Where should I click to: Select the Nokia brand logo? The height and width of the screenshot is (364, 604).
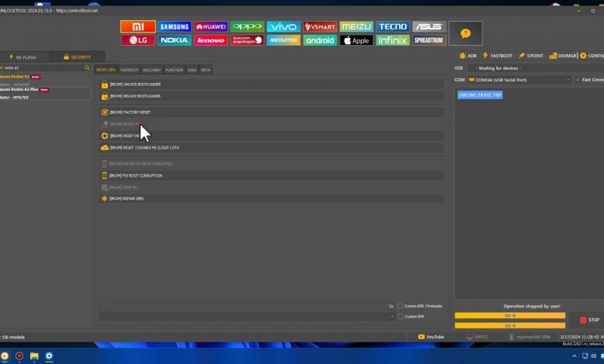174,40
